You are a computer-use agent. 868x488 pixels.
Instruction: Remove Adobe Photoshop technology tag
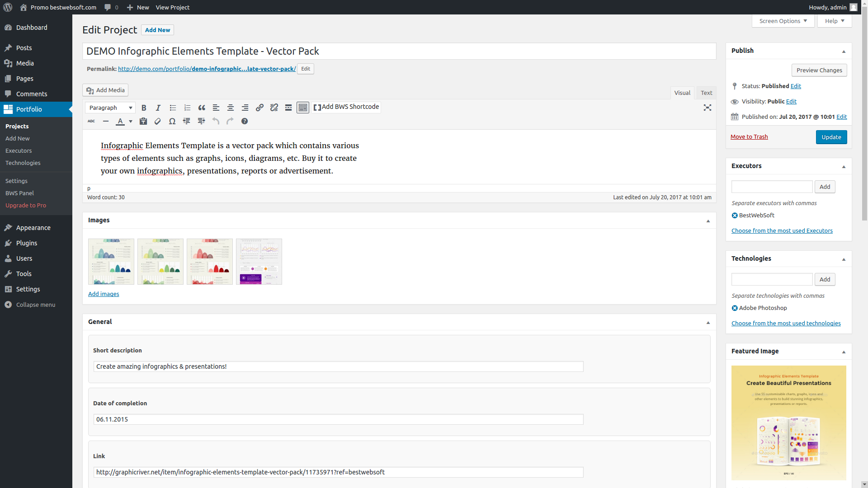(x=735, y=308)
